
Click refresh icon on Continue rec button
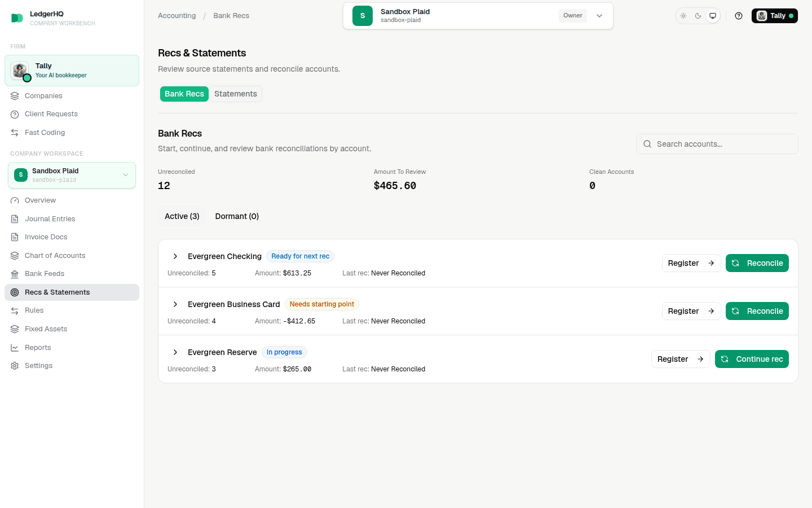725,359
